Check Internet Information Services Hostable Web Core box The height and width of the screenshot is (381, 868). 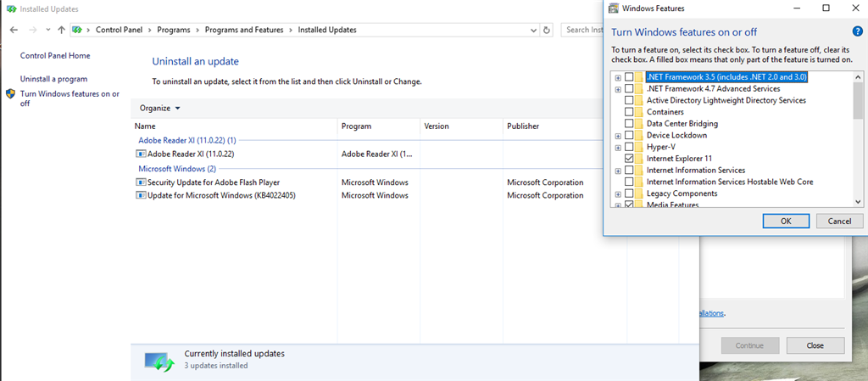[x=629, y=182]
